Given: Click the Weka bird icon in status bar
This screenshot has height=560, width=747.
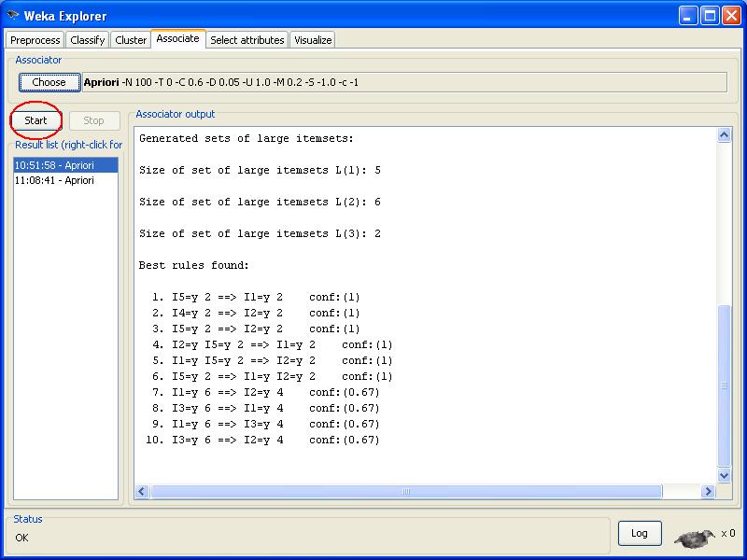Looking at the screenshot, I should (x=694, y=537).
